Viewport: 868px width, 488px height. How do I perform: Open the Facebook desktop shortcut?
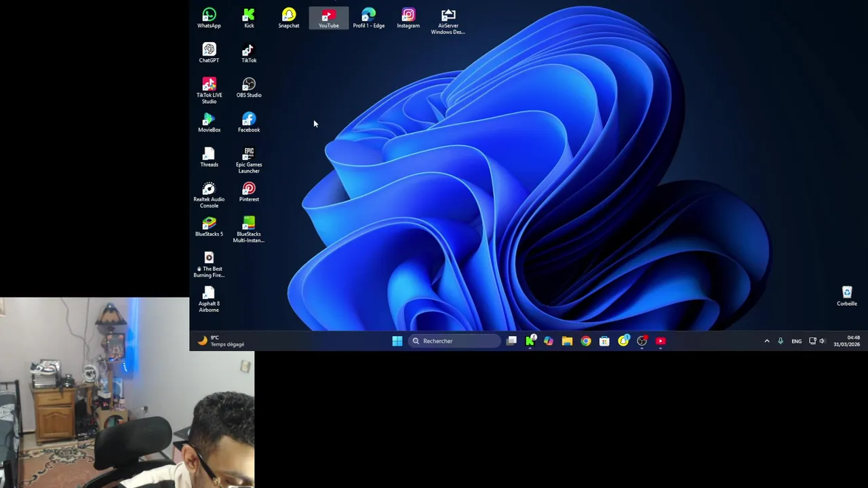tap(249, 123)
